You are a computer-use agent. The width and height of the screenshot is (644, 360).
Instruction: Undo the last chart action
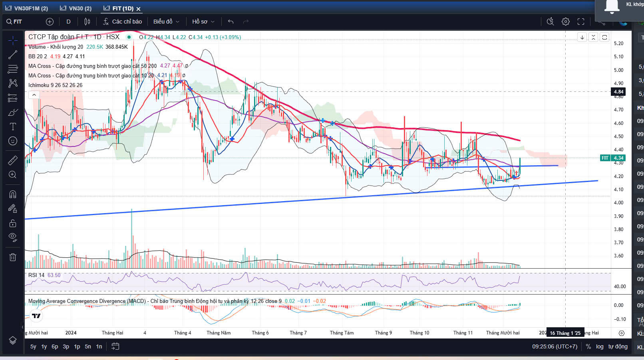click(231, 22)
